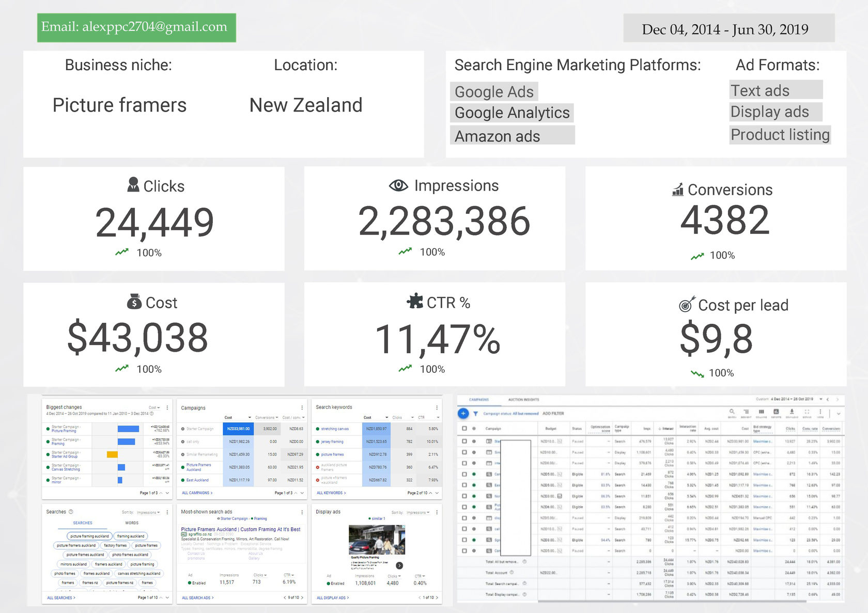Viewport: 868px width, 613px height.
Task: Click the Download icon in campaigns toolbar
Action: (x=791, y=412)
